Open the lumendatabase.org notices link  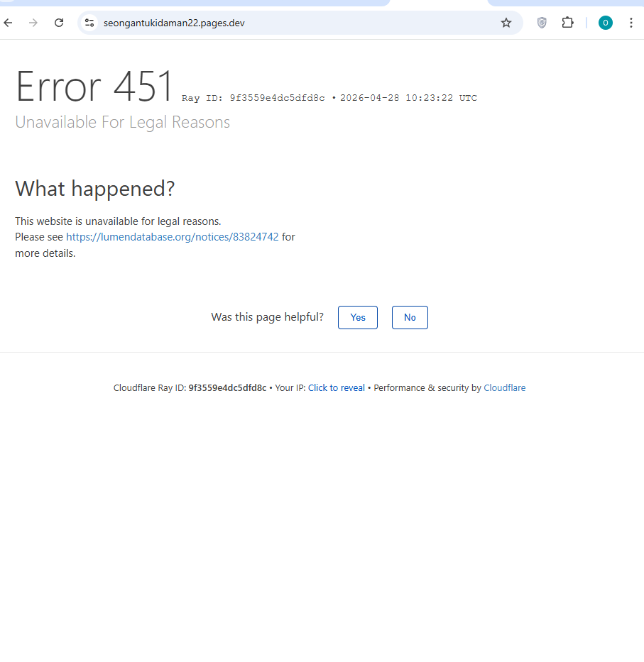[173, 237]
